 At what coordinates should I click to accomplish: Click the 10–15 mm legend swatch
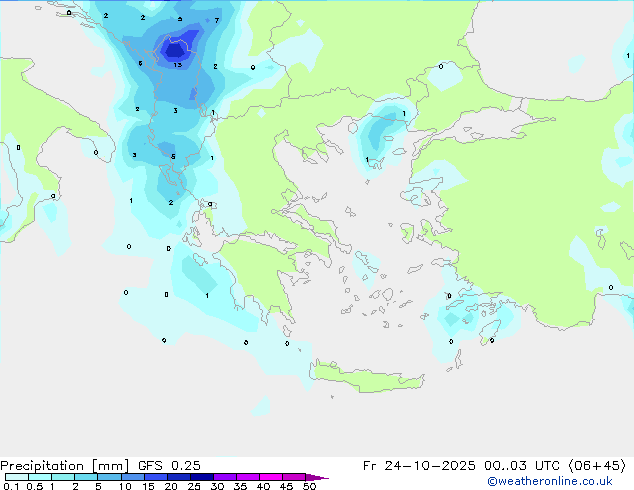click(x=132, y=477)
